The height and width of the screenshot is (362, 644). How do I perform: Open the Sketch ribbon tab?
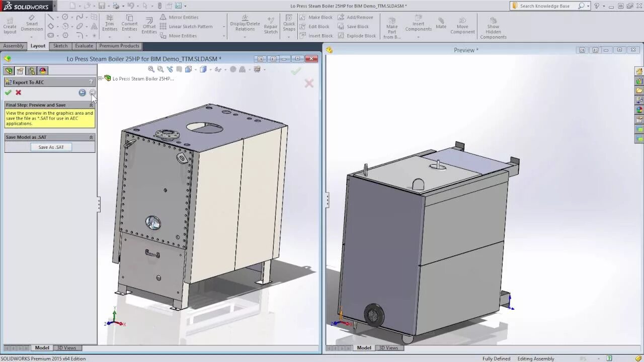[x=60, y=46]
